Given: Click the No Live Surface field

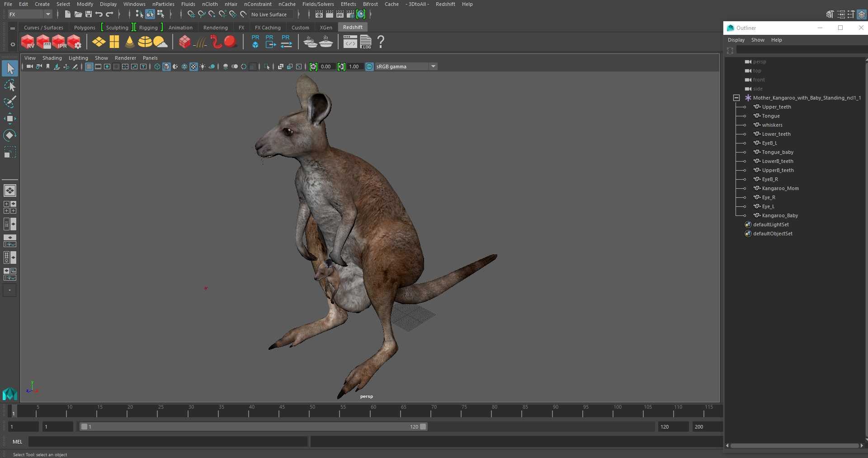Looking at the screenshot, I should 272,14.
